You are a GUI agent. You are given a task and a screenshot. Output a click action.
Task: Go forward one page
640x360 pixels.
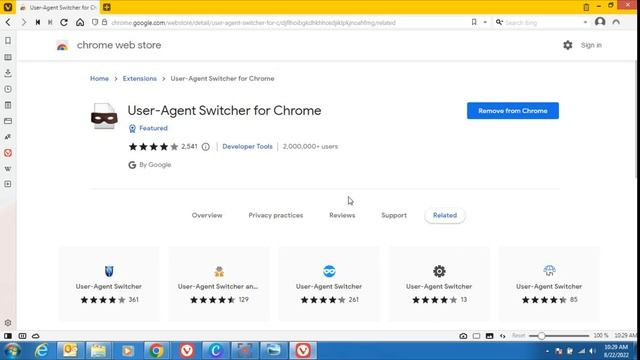click(x=23, y=22)
